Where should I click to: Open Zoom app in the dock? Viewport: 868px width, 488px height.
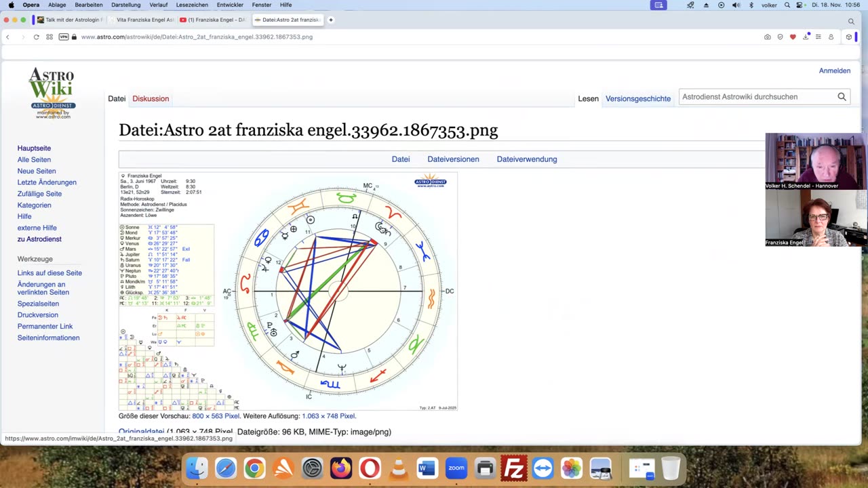click(x=456, y=468)
